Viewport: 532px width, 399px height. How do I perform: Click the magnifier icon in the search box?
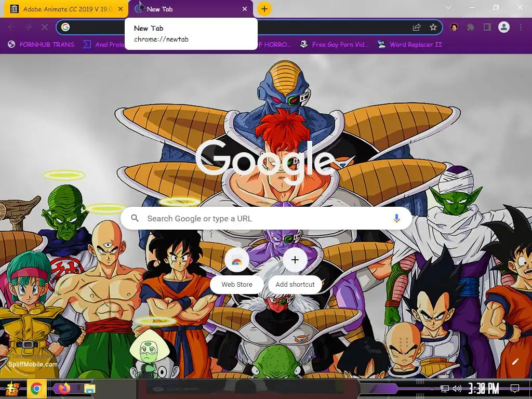click(135, 218)
